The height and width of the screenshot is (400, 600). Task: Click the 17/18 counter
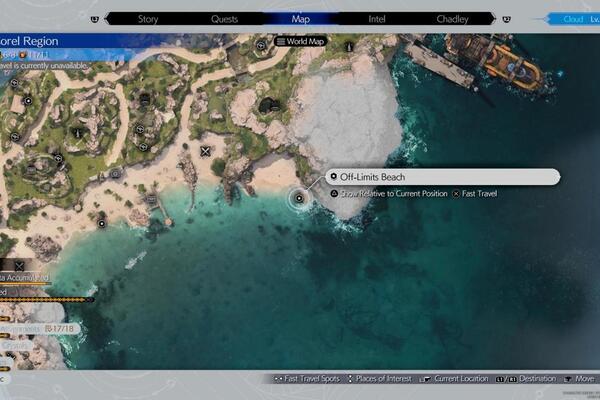tap(59, 328)
